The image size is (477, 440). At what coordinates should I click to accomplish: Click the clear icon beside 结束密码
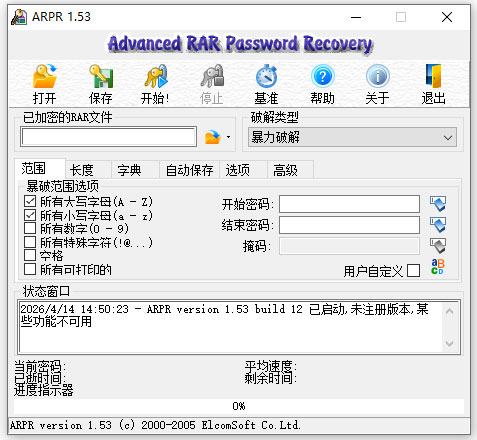[x=438, y=225]
